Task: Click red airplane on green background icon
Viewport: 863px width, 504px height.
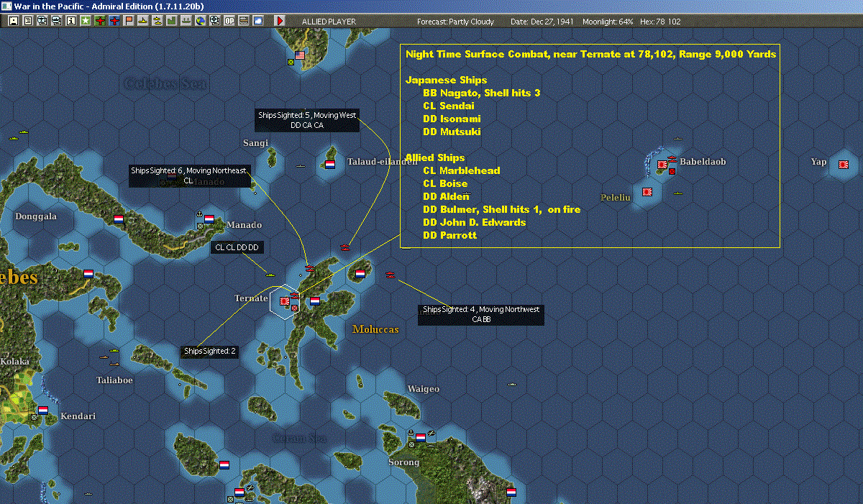Action: [x=100, y=21]
